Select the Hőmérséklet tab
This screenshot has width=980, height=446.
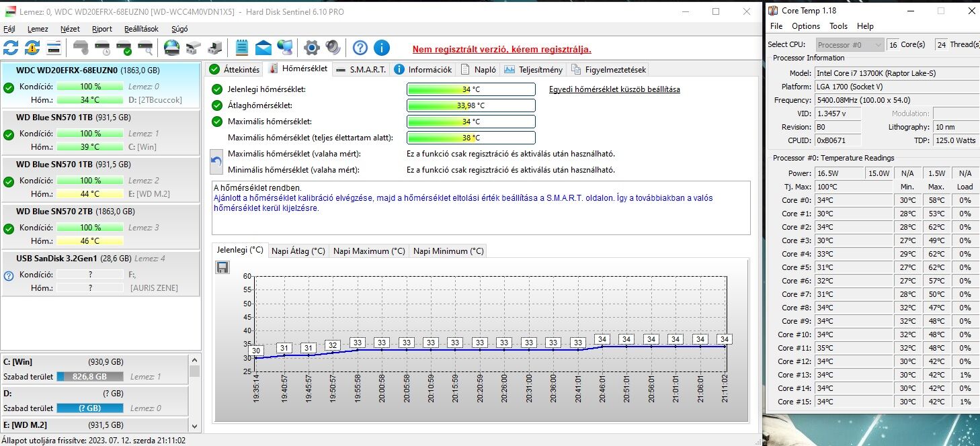pos(298,69)
